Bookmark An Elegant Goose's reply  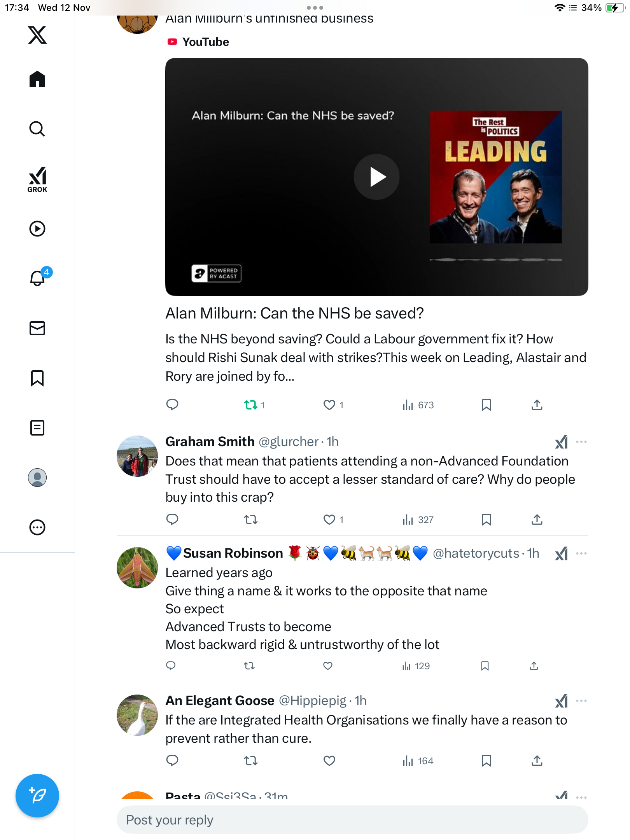[486, 761]
